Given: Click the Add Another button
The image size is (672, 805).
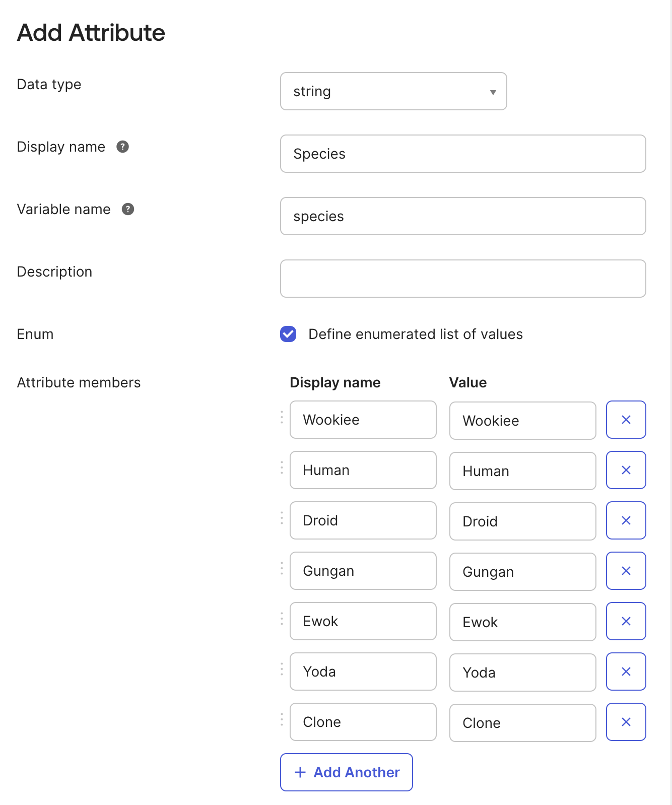Looking at the screenshot, I should tap(346, 772).
